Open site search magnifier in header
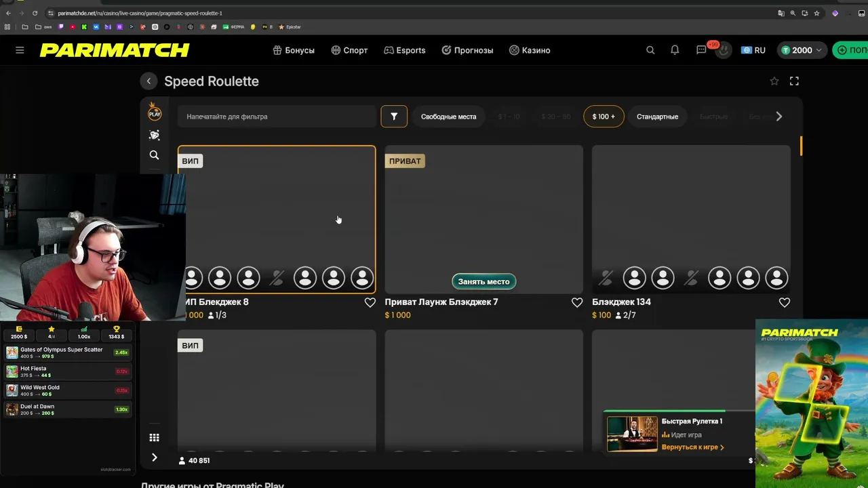868x488 pixels. click(650, 50)
